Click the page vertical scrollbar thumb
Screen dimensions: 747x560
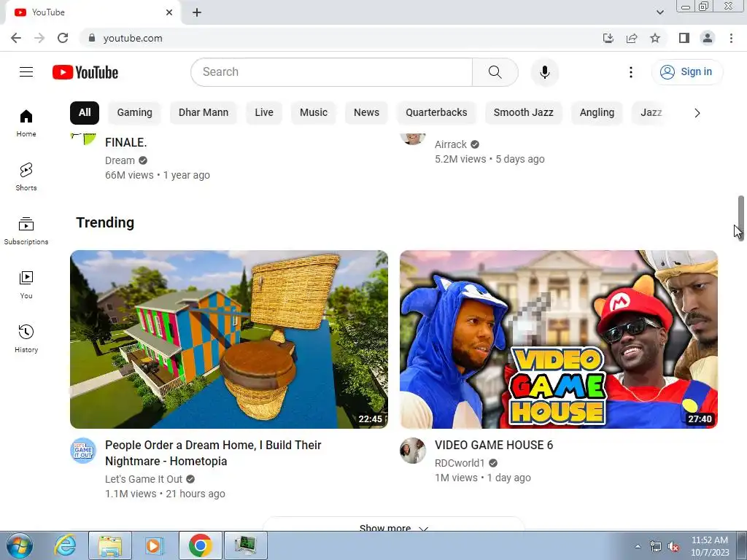741,217
